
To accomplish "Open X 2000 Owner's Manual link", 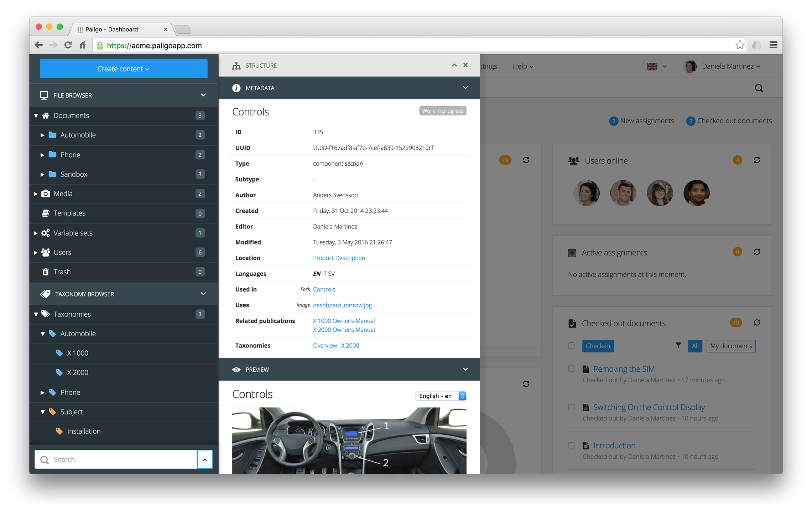I will [x=344, y=330].
